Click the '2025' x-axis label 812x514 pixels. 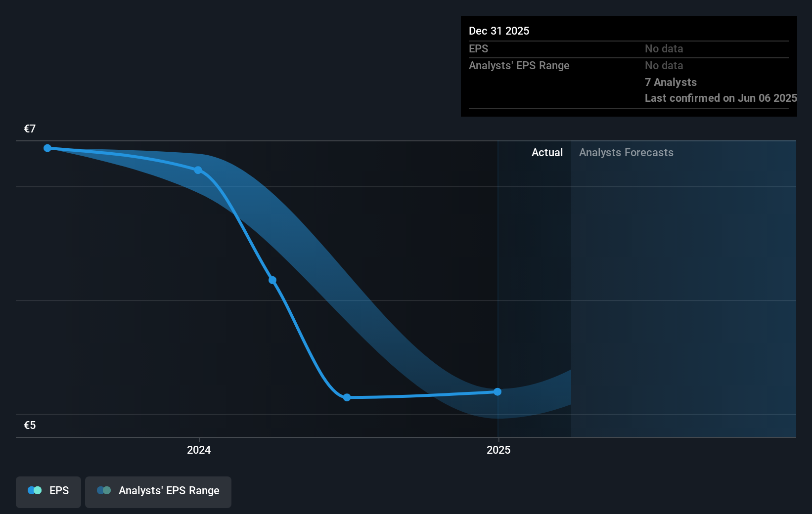tap(498, 450)
